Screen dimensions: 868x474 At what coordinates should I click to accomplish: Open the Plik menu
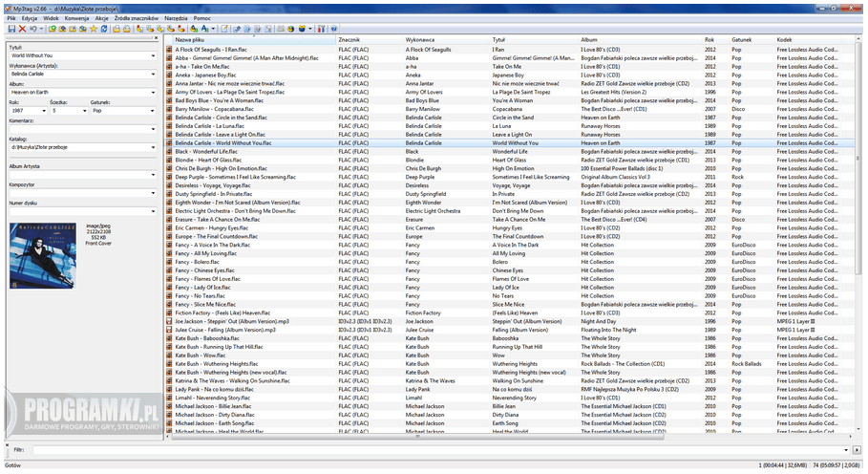pos(11,18)
